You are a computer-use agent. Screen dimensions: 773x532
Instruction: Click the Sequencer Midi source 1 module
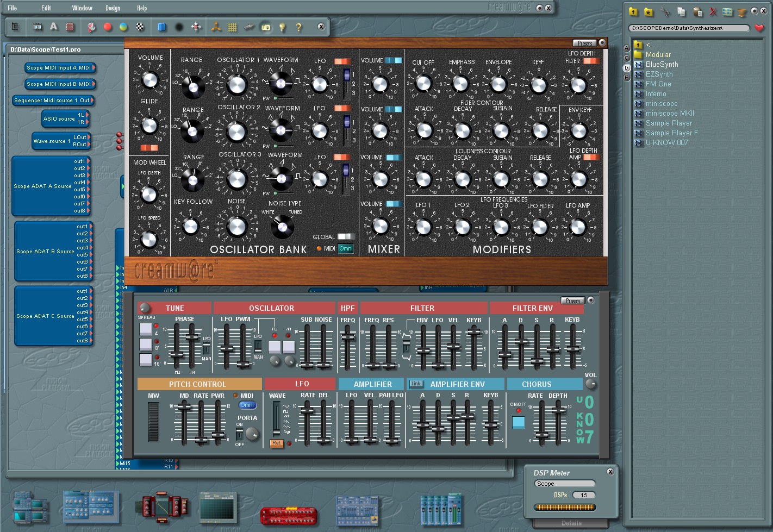click(53, 101)
